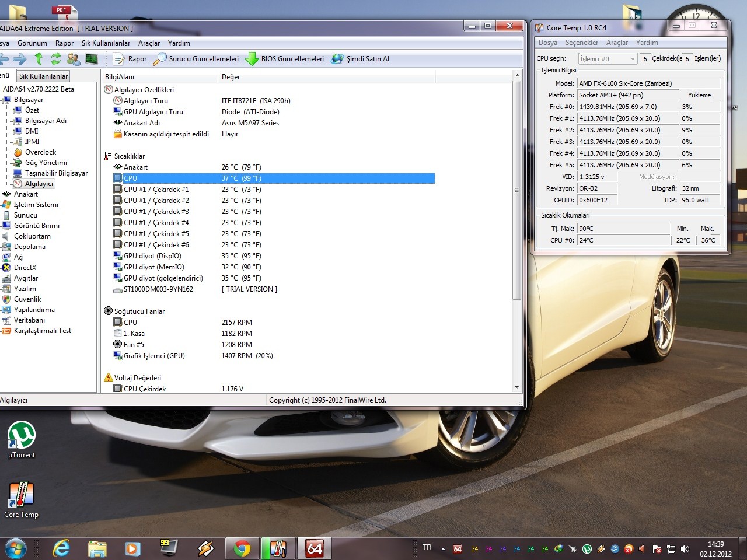Viewport: 747px width, 560px height.
Task: Select Anakart category in the left tree
Action: [x=26, y=194]
